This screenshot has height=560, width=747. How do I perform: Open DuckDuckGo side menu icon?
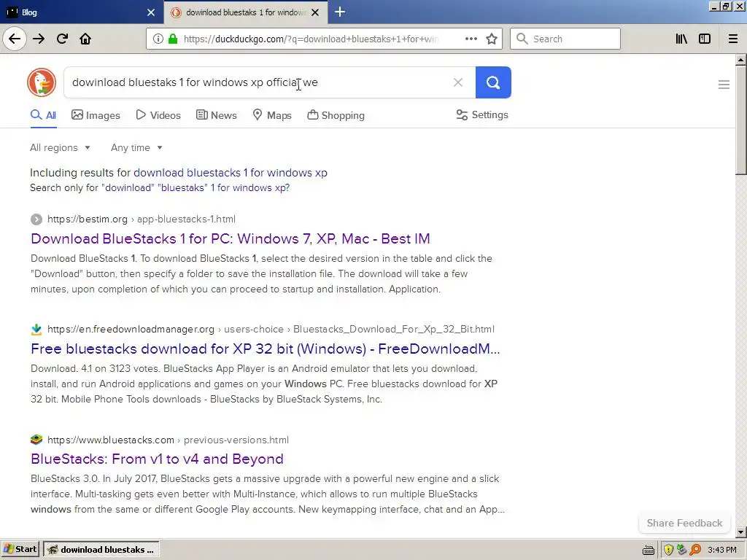[x=724, y=85]
